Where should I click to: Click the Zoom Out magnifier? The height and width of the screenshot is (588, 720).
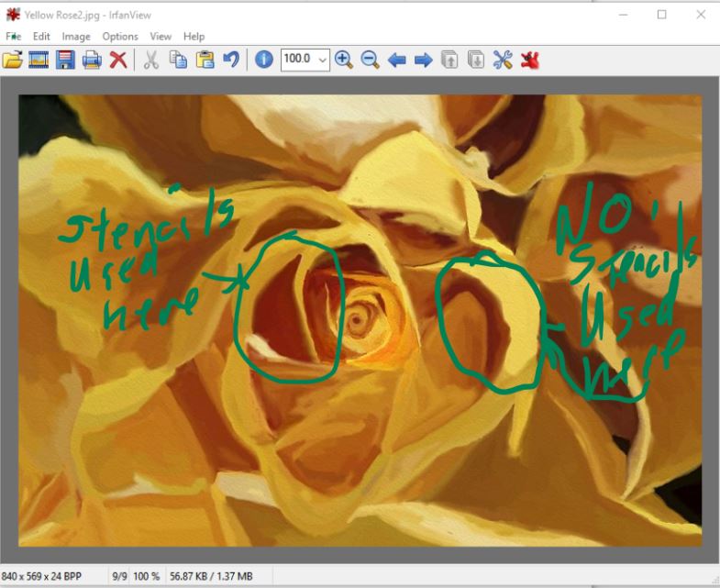370,60
